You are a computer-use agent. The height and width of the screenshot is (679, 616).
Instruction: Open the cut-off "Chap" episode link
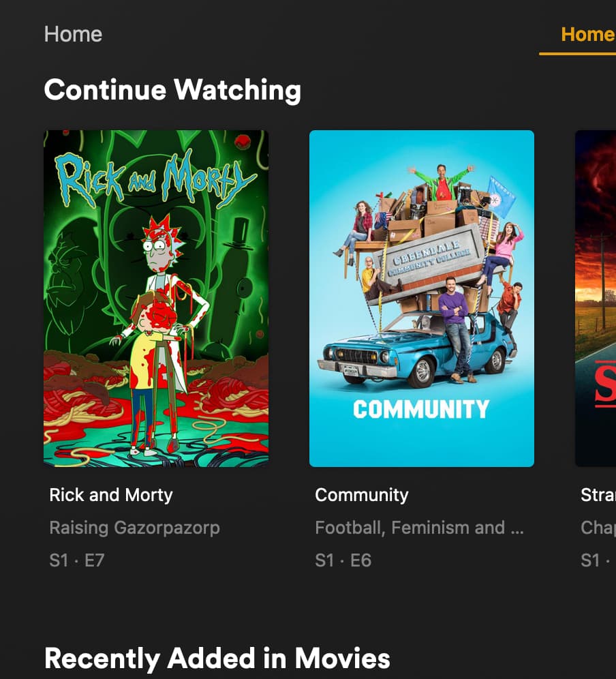coord(598,528)
